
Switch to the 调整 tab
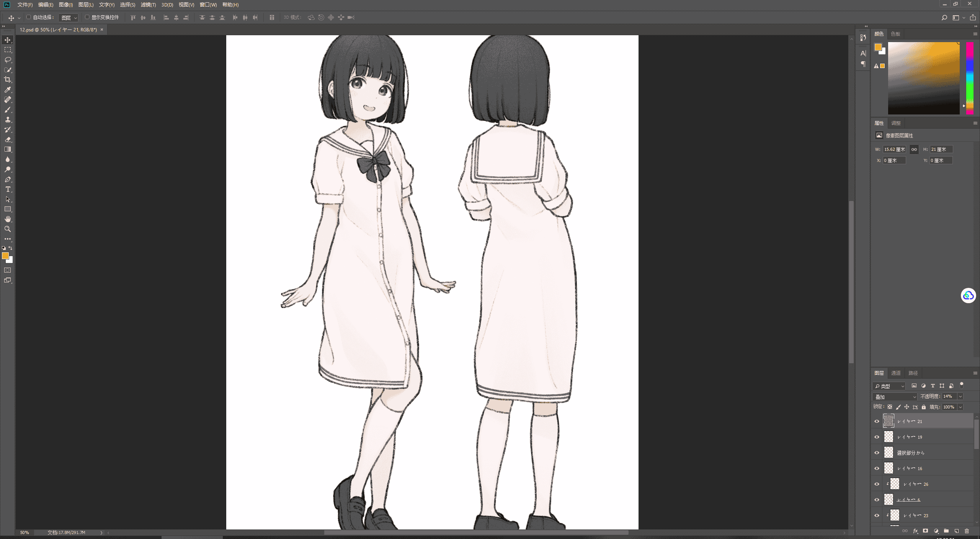point(896,123)
